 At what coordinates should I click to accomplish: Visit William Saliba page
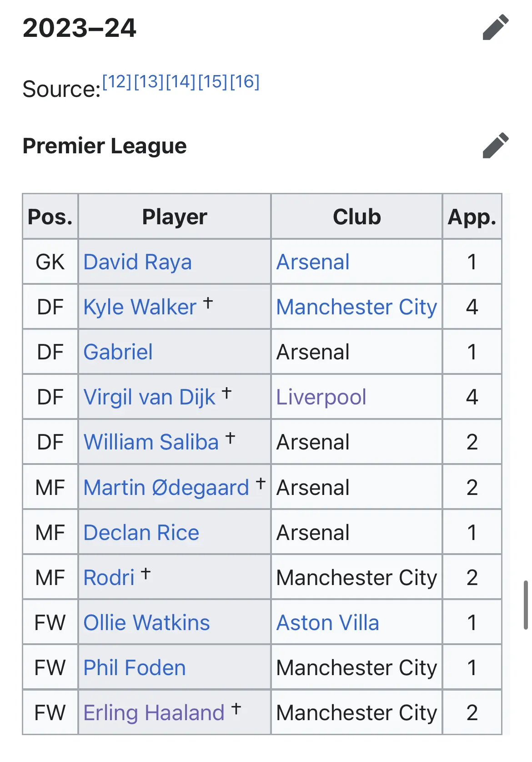point(151,442)
